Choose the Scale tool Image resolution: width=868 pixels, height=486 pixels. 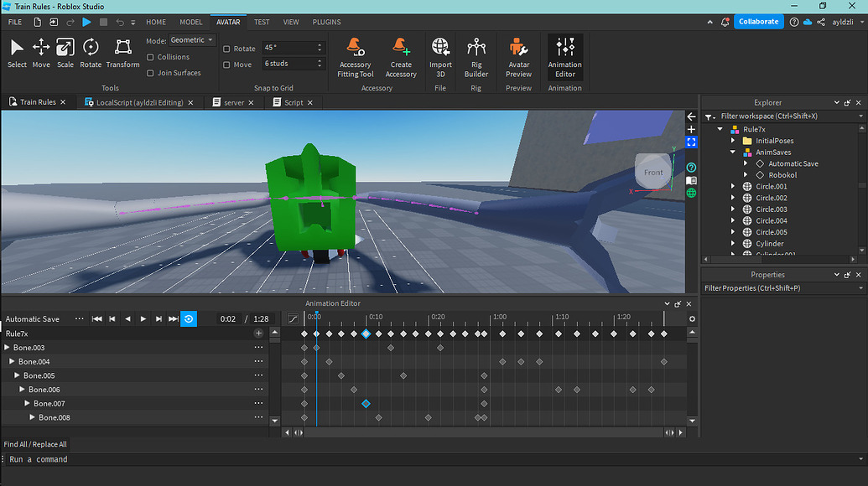coord(65,54)
